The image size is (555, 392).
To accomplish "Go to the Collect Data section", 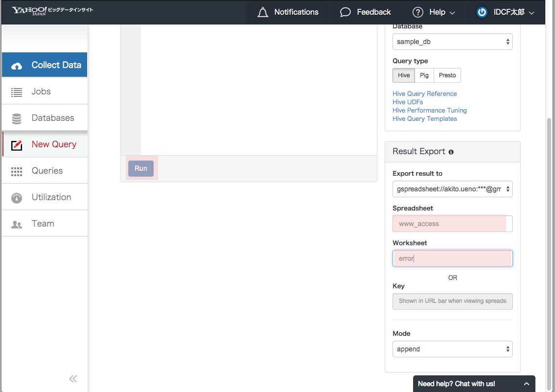I will (45, 65).
